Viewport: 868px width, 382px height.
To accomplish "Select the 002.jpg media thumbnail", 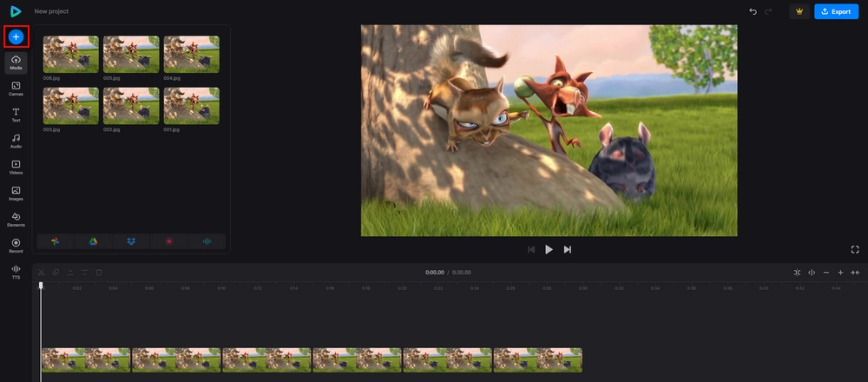I will click(131, 106).
